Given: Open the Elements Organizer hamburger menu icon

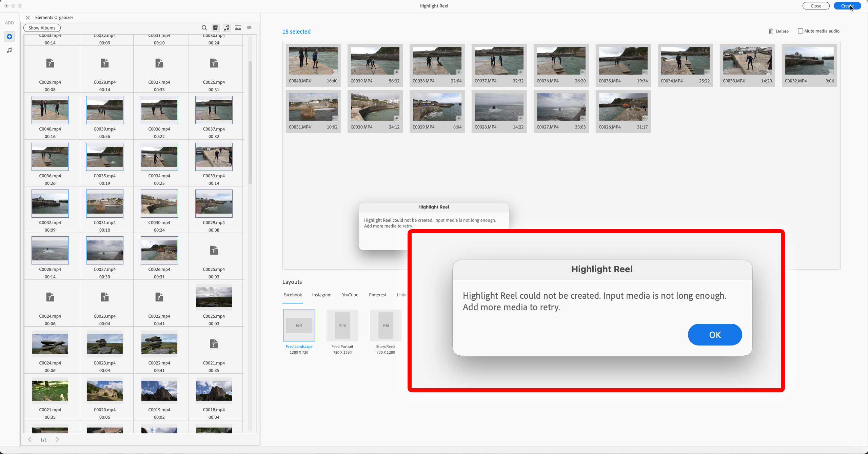Looking at the screenshot, I should tap(249, 28).
